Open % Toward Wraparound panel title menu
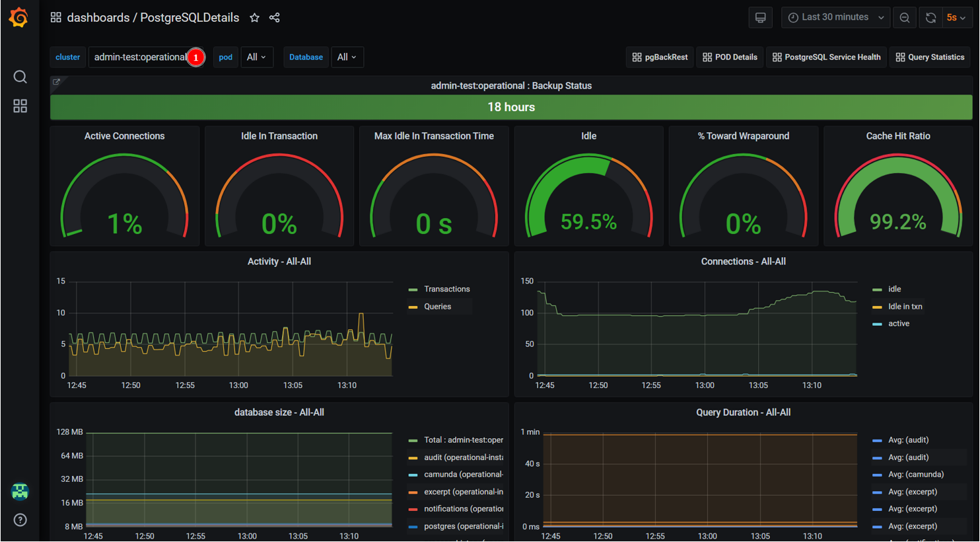 click(744, 135)
